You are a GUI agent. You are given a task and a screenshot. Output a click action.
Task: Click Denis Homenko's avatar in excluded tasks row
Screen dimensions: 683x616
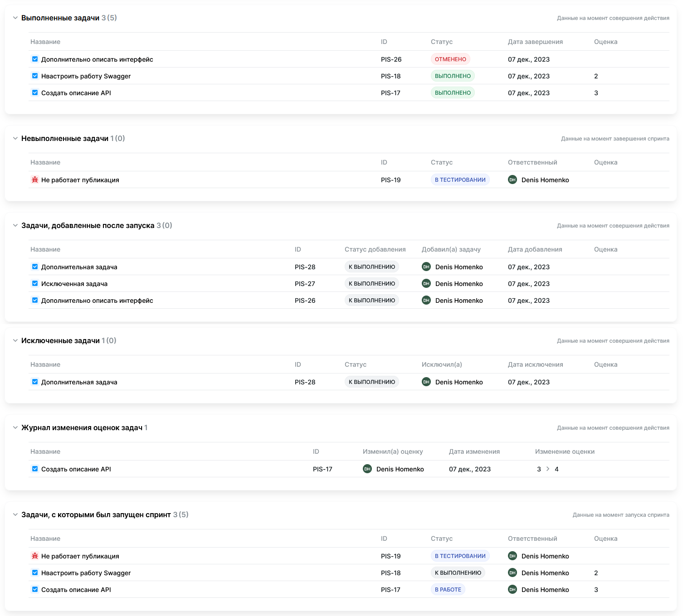point(426,382)
